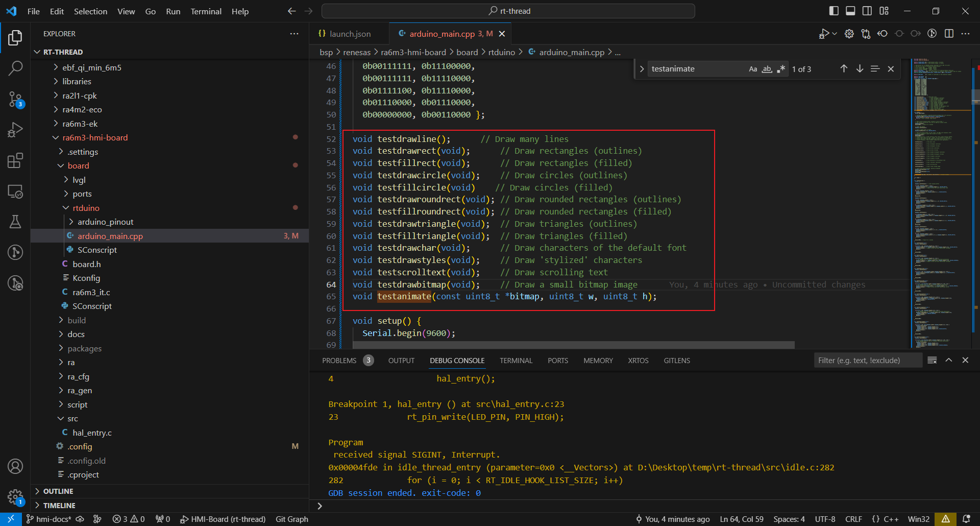This screenshot has width=980, height=526.
Task: Open the run or debug dropdown arrow
Action: pos(835,34)
